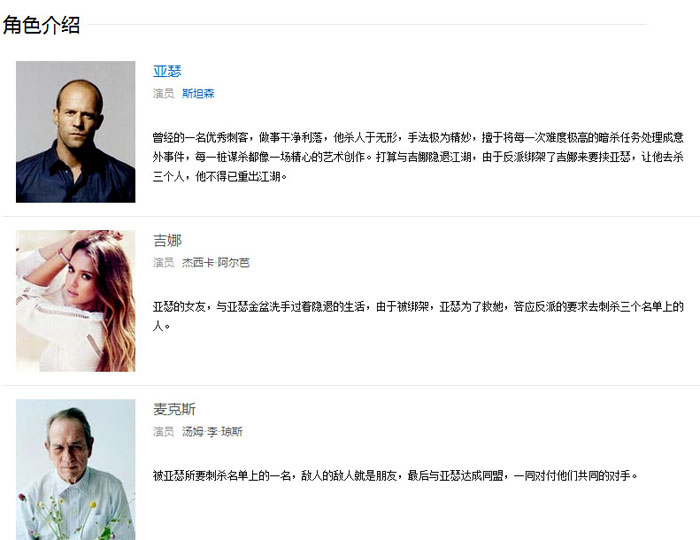Screen dimensions: 700x540
Task: Click horizontal rule beside the 角色介绍 heading
Action: (367, 25)
